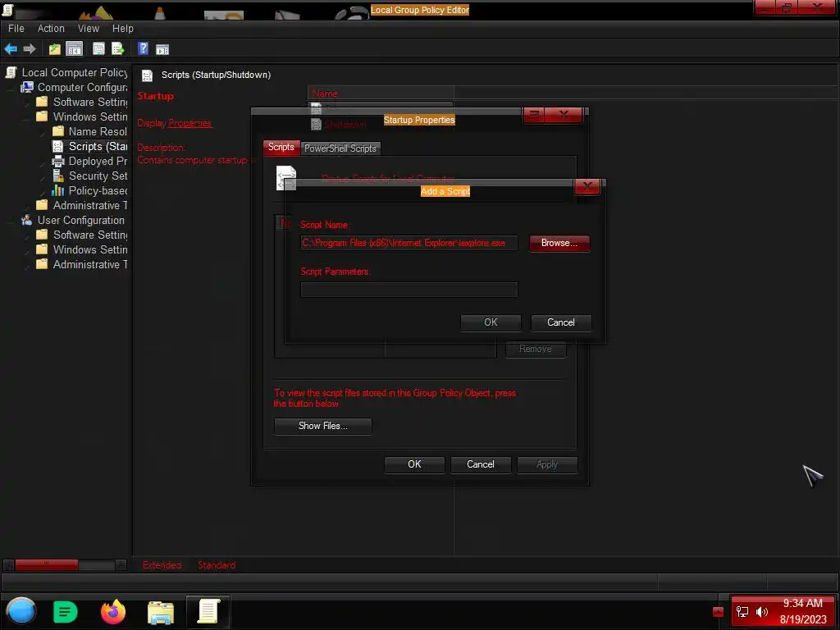Click into the Script Name field

tap(409, 243)
